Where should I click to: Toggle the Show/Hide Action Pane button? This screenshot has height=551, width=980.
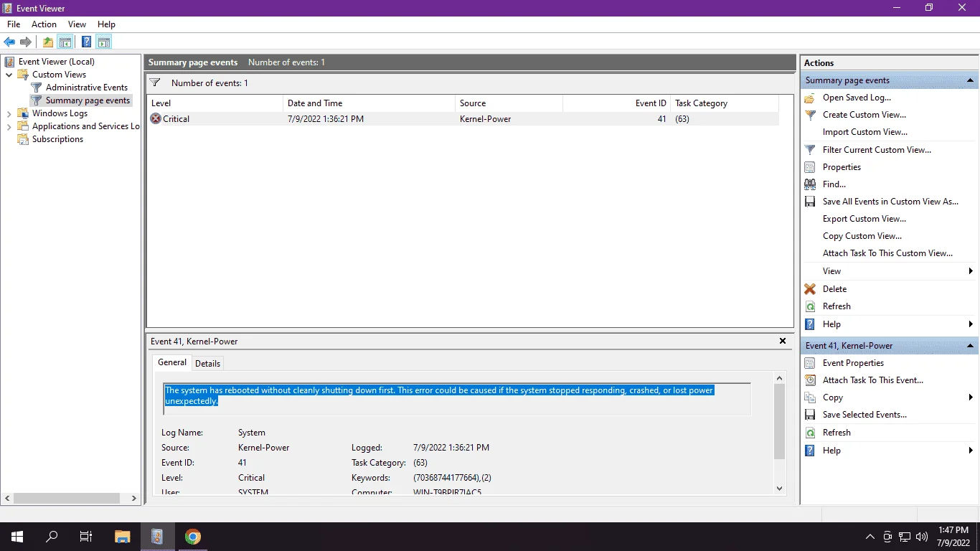point(104,42)
